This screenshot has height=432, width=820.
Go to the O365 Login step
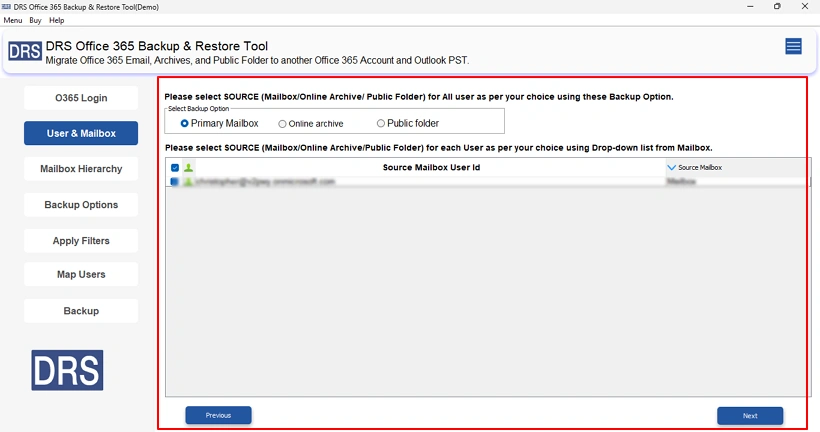point(81,98)
